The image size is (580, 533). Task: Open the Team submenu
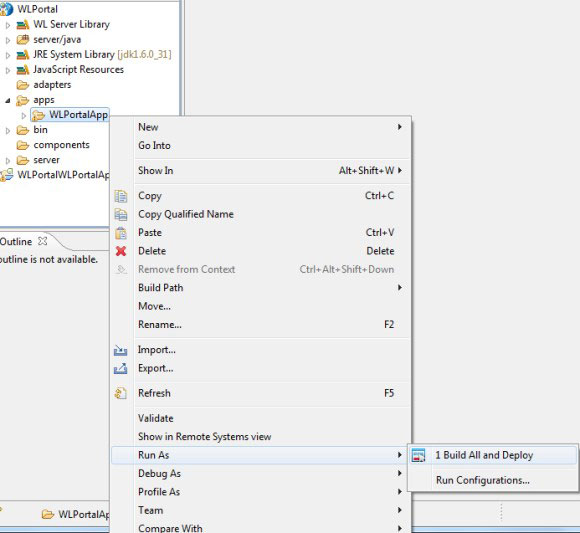click(x=261, y=510)
